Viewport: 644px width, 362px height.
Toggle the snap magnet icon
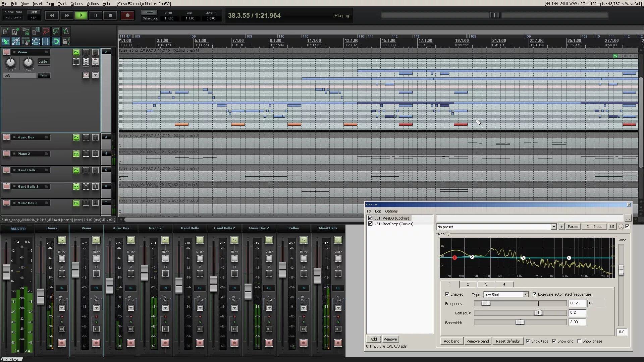pyautogui.click(x=56, y=42)
